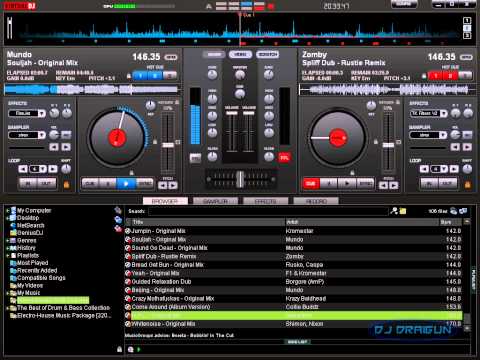The width and height of the screenshot is (480, 360).
Task: Click the right turntable jog wheel
Action: click(337, 138)
